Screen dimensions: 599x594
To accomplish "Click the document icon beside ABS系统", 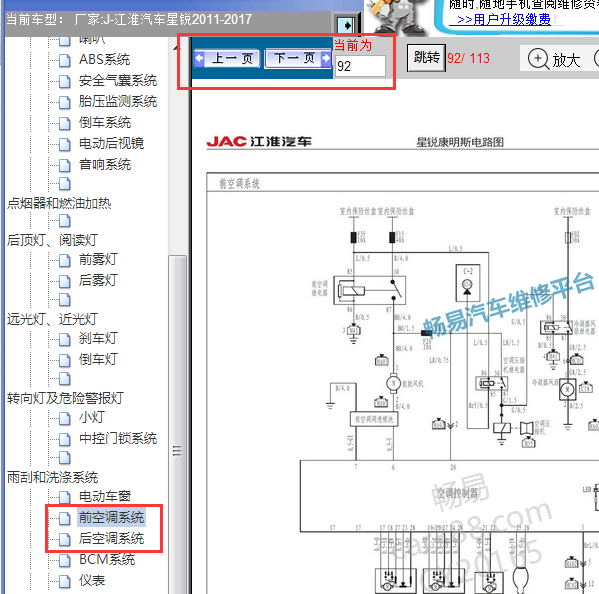I will 65,60.
